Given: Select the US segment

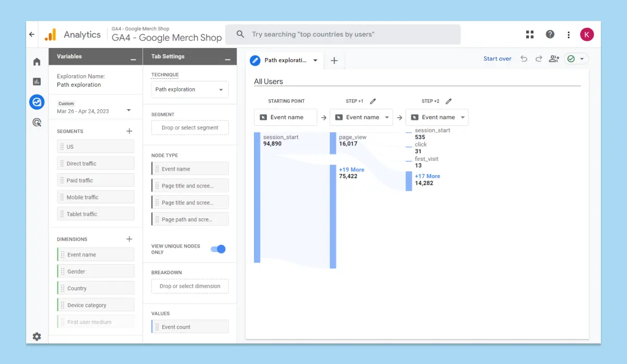Looking at the screenshot, I should [x=96, y=147].
